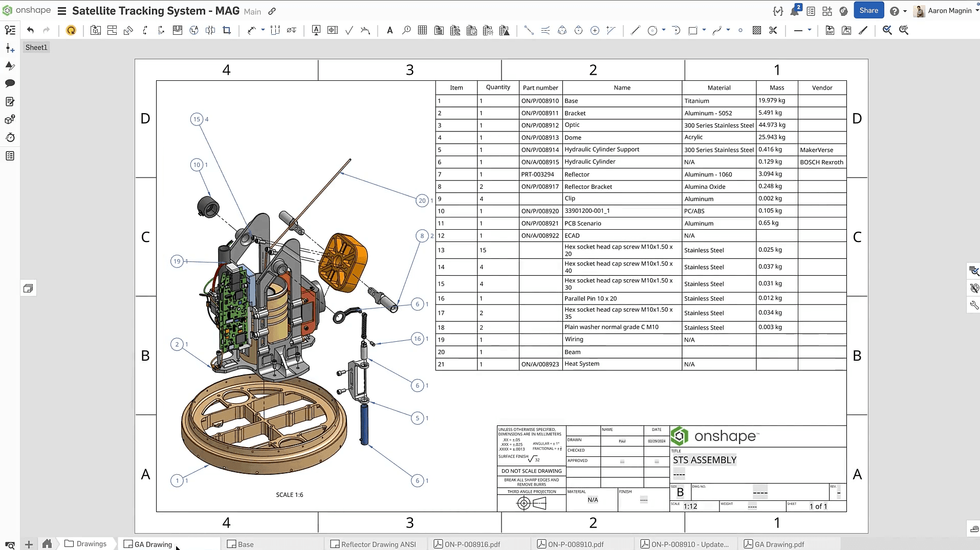Click the STS ASSEMBLY title field
The image size is (980, 550).
[705, 460]
